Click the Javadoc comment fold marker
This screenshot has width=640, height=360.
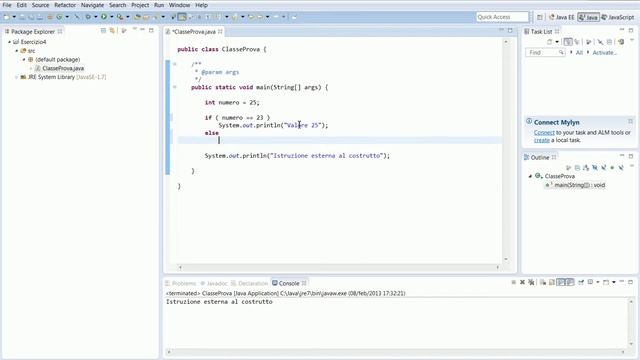coord(175,64)
